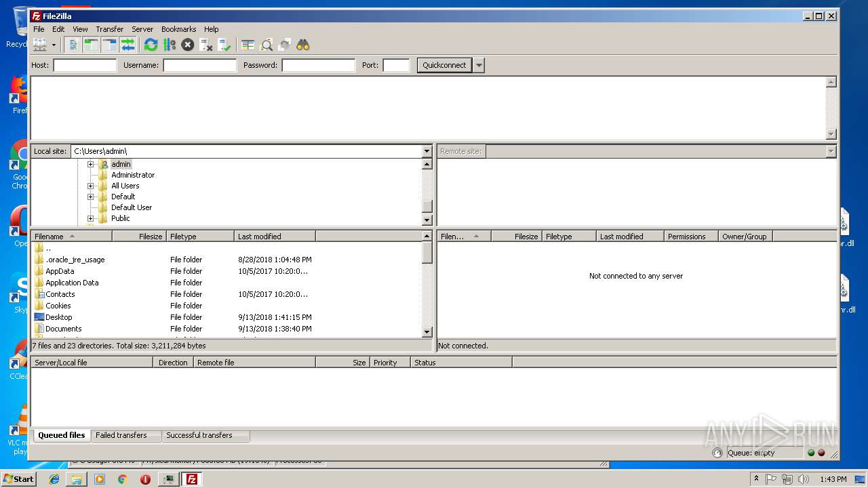868x488 pixels.
Task: Open the File menu
Action: point(39,29)
